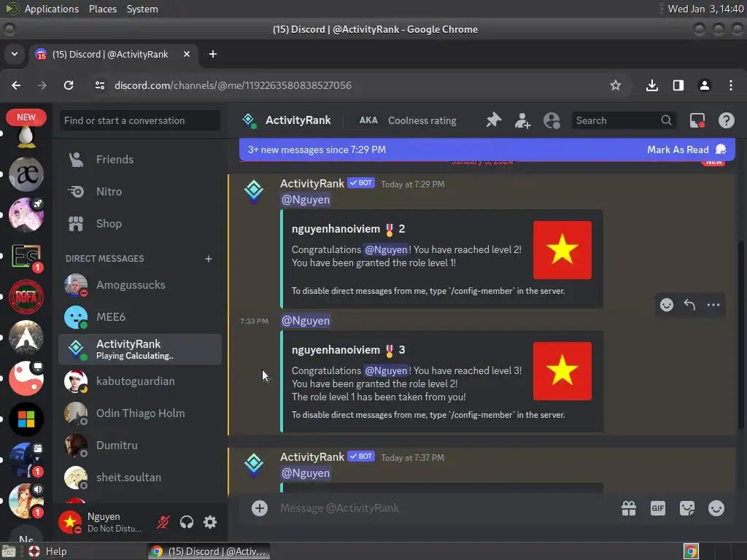
Task: Open Chrome three-dot menu
Action: coord(731,85)
